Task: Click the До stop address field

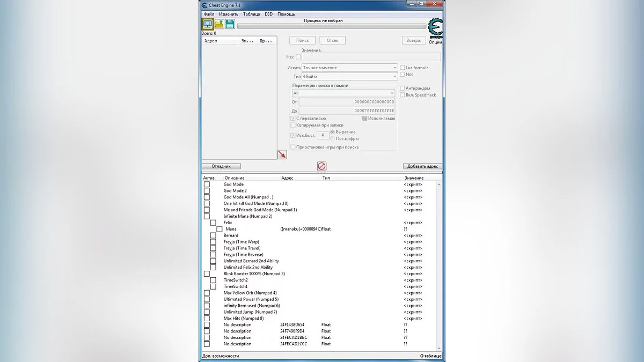Action: (347, 110)
